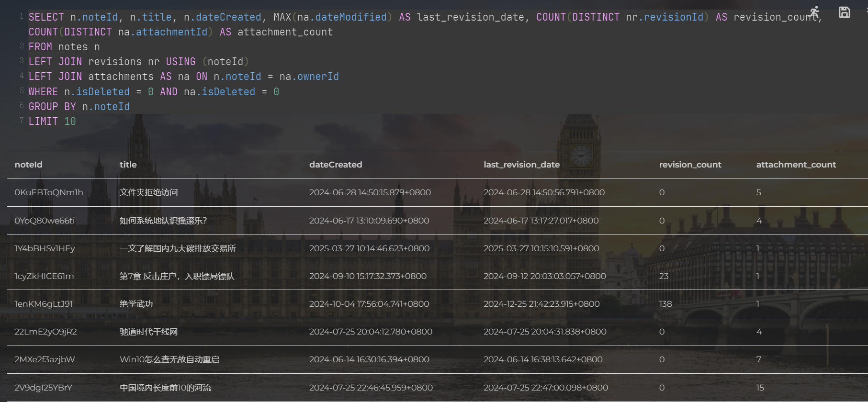Click revision count value 23
868x402 pixels.
[x=664, y=276]
